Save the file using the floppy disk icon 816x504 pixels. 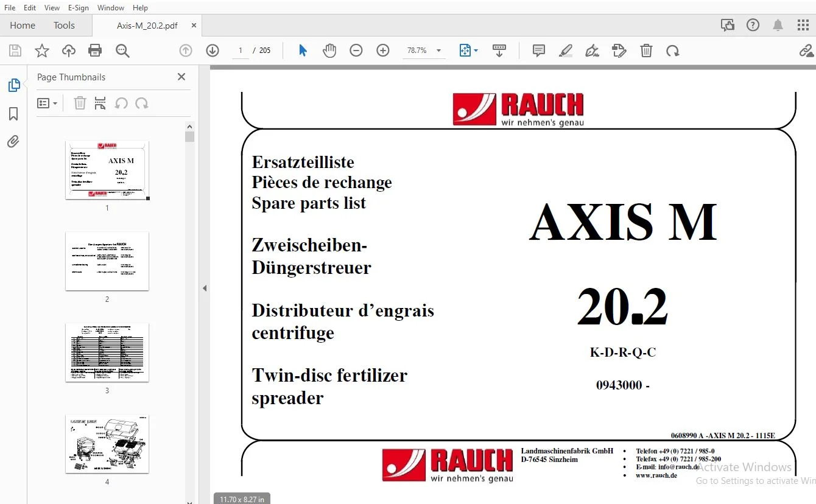pos(15,51)
